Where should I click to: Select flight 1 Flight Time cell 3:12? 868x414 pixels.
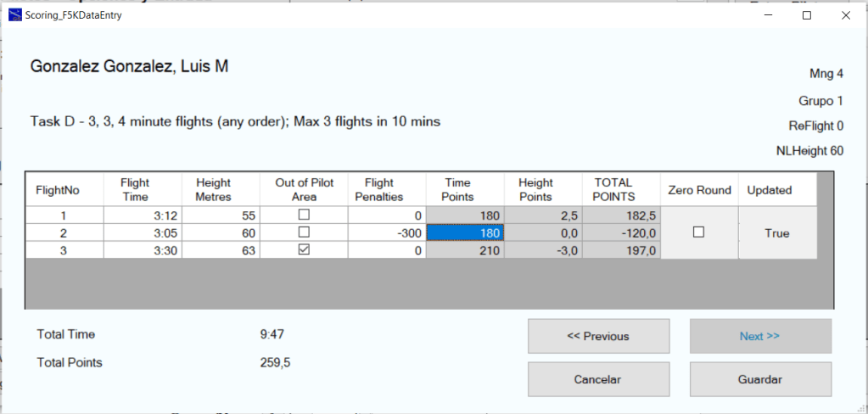(x=142, y=215)
